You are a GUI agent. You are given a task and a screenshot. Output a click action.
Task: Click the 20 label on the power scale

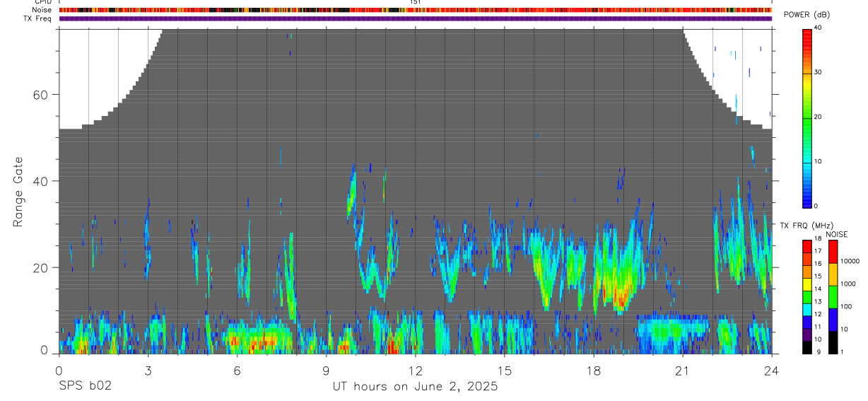coord(817,117)
